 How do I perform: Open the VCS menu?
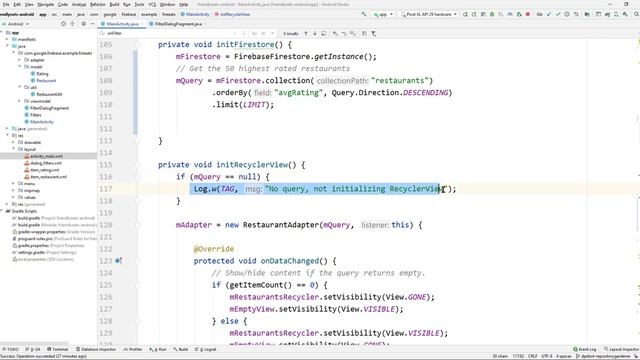click(152, 4)
